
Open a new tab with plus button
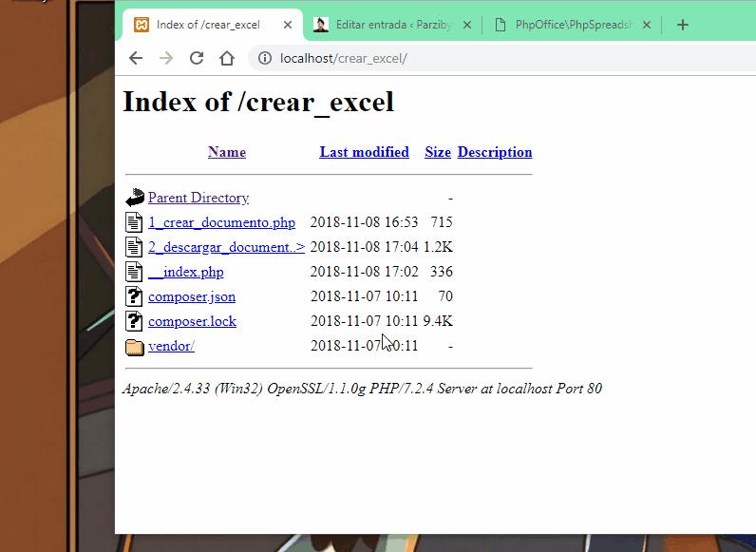pos(682,25)
